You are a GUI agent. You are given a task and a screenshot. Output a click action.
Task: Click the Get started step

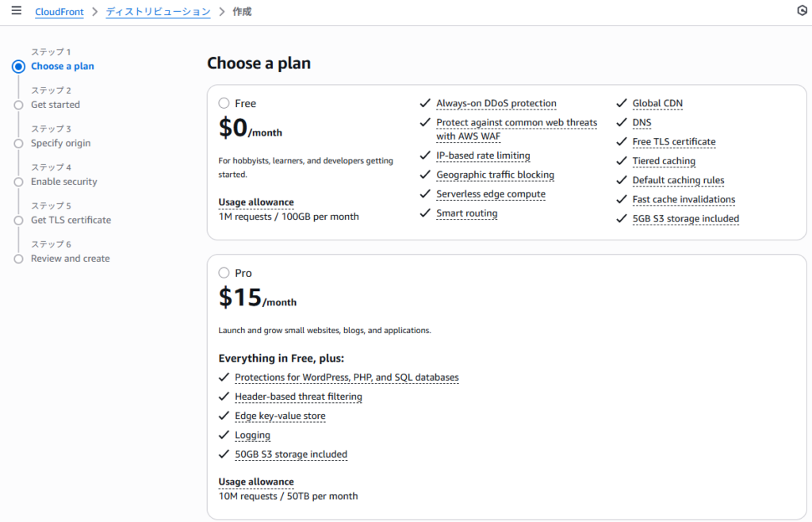tap(55, 105)
